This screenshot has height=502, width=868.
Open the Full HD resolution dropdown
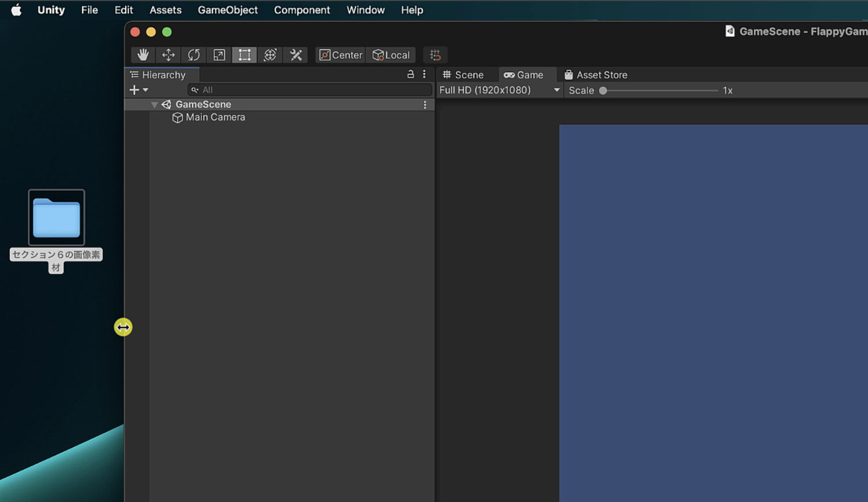pos(499,90)
